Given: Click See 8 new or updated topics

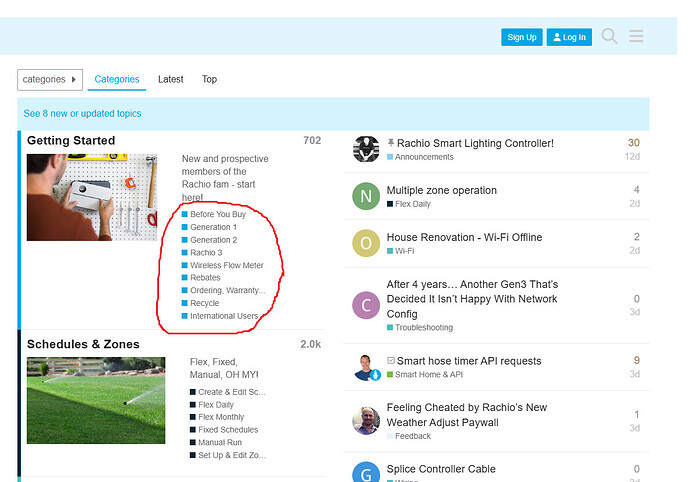Looking at the screenshot, I should point(82,114).
